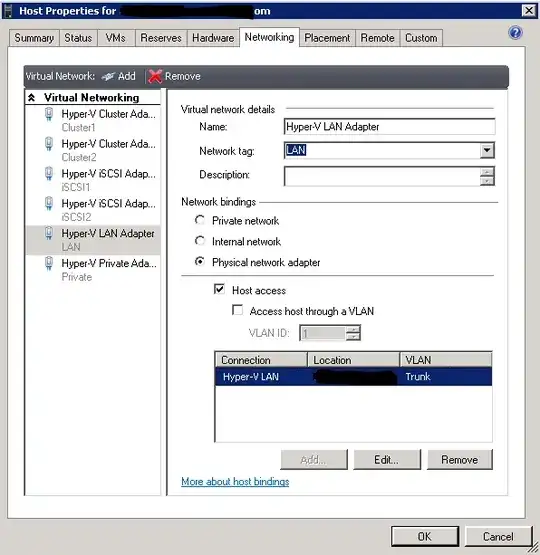Image resolution: width=540 pixels, height=555 pixels.
Task: Click the red X Remove icon
Action: point(155,76)
